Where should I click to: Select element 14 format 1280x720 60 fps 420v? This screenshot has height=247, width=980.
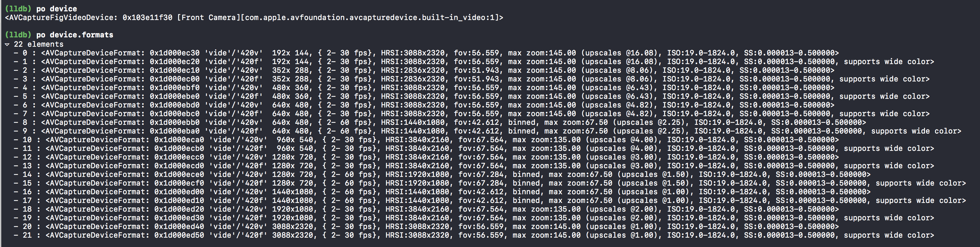click(442, 175)
